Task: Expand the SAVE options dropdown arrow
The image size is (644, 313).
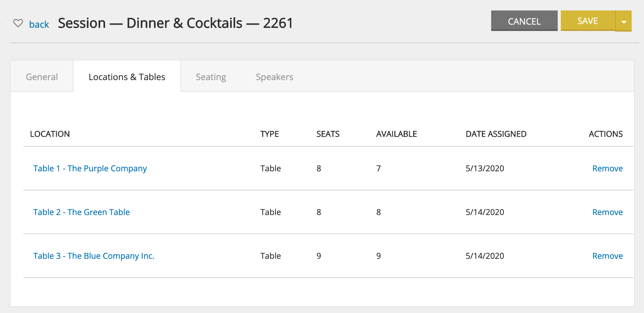Action: click(x=624, y=22)
